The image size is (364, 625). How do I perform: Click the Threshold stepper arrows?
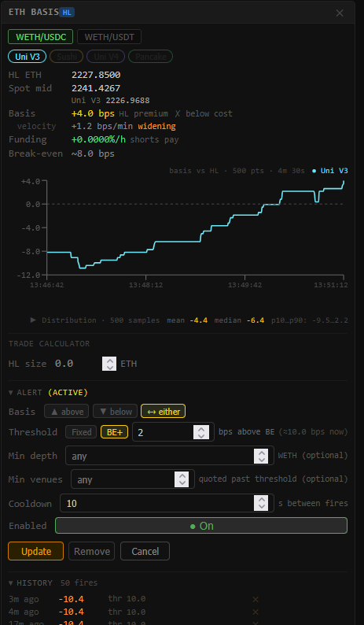[201, 432]
